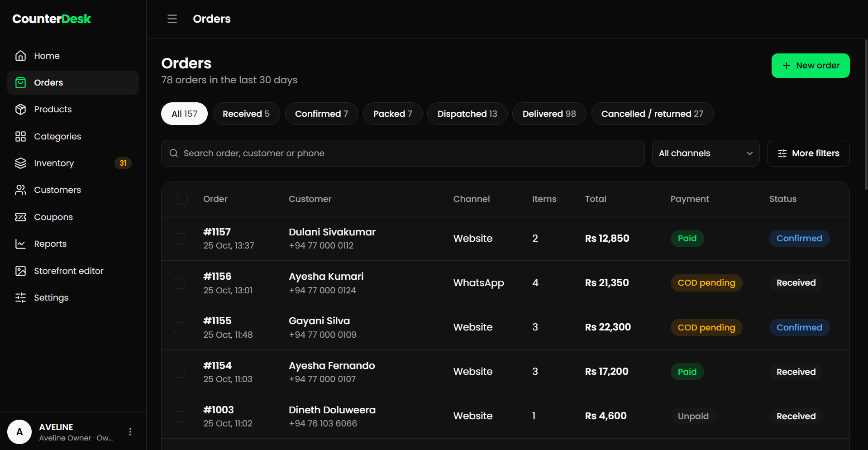Screen dimensions: 868x450
Task: Check the box for order #1157
Action: point(180,239)
